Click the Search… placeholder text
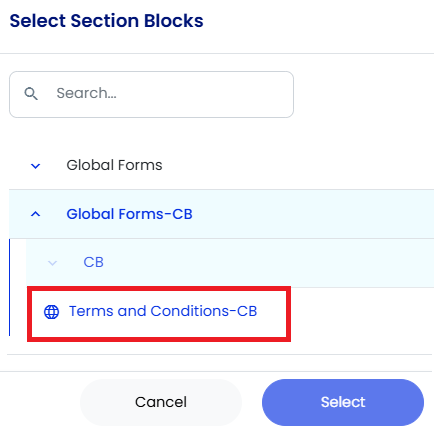The width and height of the screenshot is (434, 429). [87, 93]
